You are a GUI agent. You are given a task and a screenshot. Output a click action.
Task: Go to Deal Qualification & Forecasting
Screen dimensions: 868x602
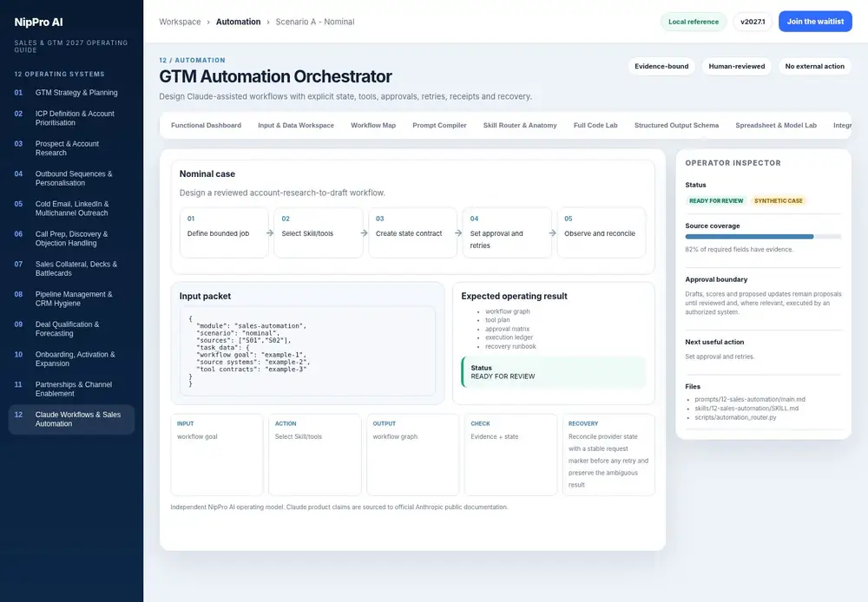point(71,329)
